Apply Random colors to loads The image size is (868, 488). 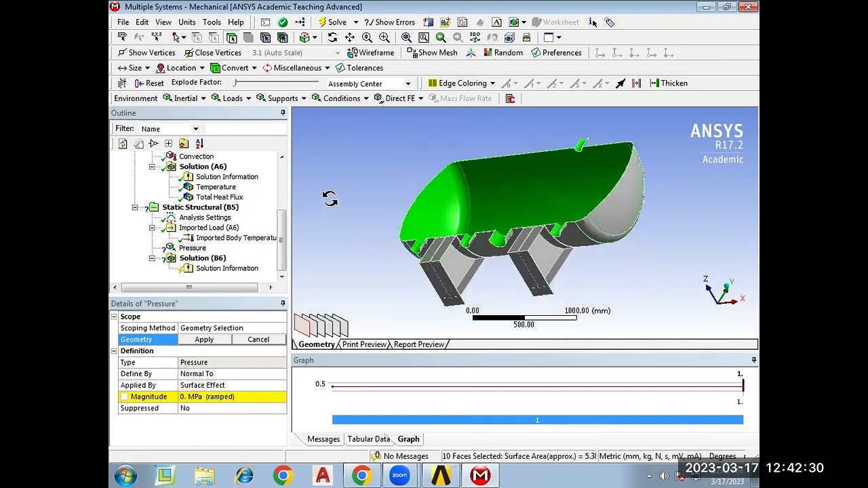click(x=502, y=53)
